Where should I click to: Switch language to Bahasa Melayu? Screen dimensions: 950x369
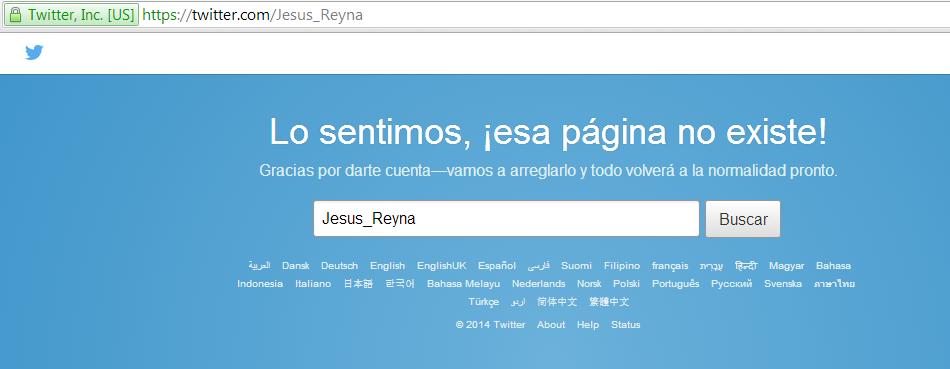[x=463, y=284]
